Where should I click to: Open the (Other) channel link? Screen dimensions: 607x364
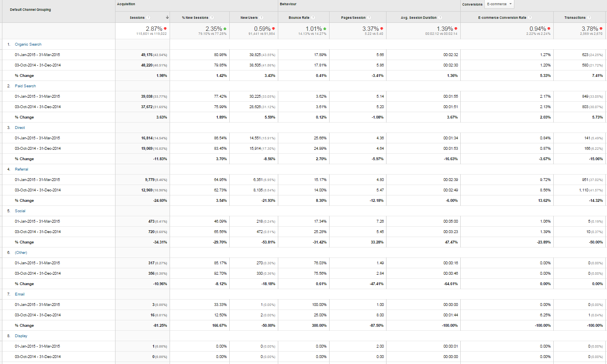pos(21,253)
